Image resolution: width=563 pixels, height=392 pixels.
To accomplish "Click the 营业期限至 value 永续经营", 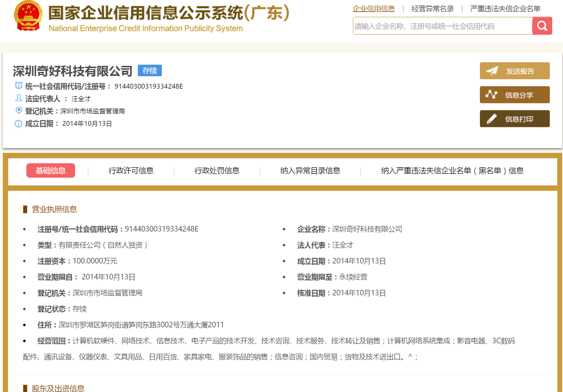I will [353, 277].
